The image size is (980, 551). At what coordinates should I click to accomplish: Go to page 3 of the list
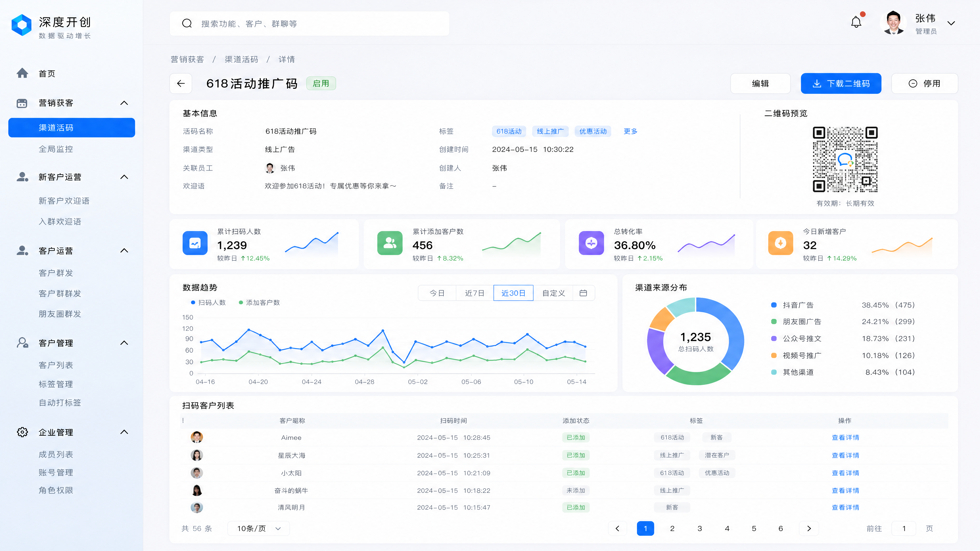700,528
